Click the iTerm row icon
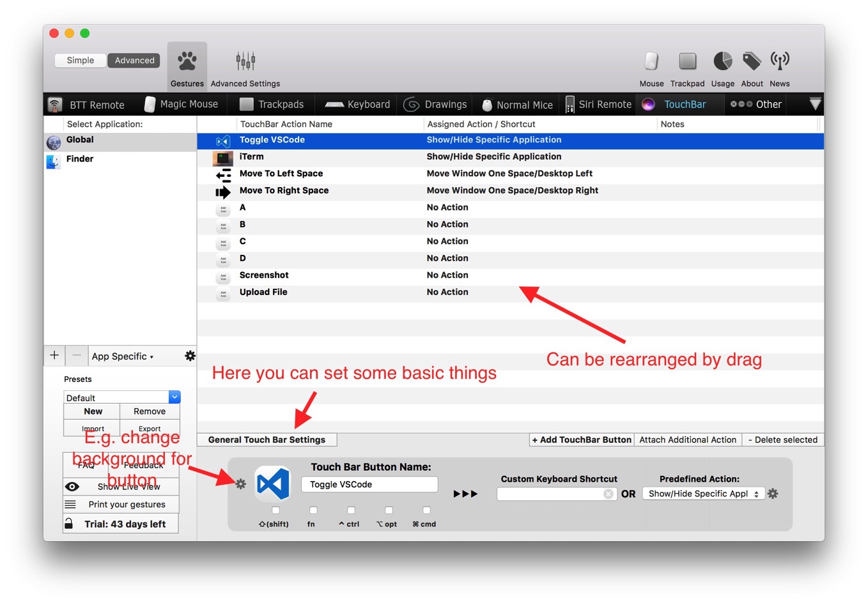The height and width of the screenshot is (603, 868). coord(223,158)
